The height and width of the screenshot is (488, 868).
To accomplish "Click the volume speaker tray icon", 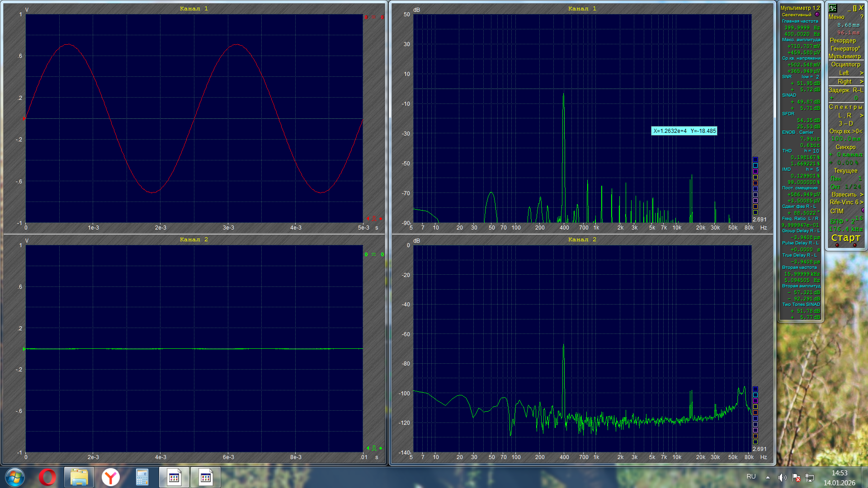I will point(782,477).
